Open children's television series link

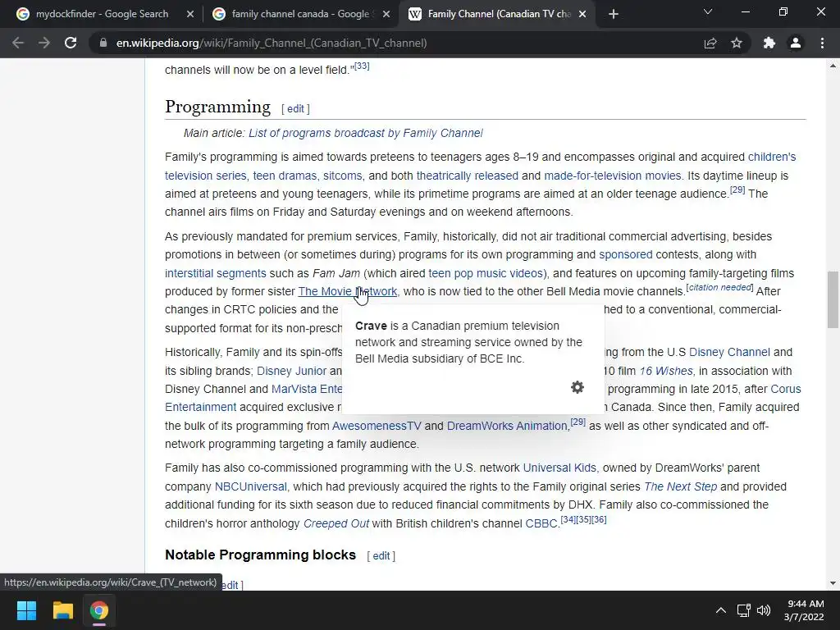[x=771, y=157]
